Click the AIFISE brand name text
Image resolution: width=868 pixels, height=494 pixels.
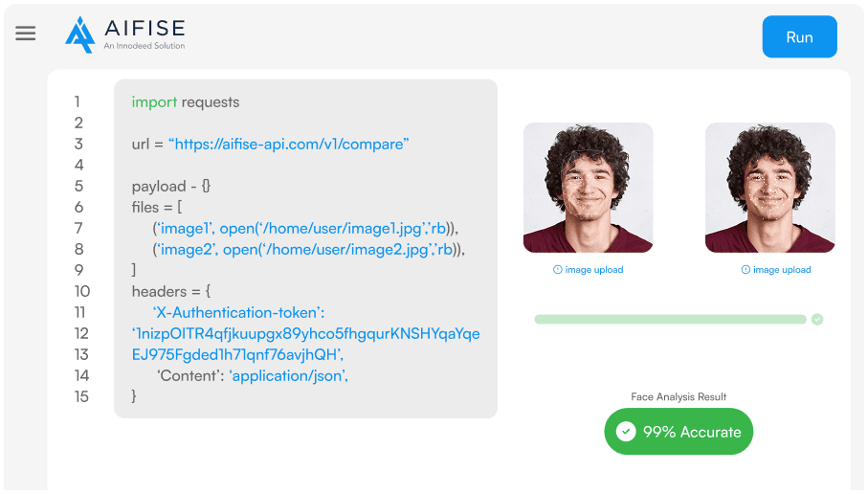(145, 29)
